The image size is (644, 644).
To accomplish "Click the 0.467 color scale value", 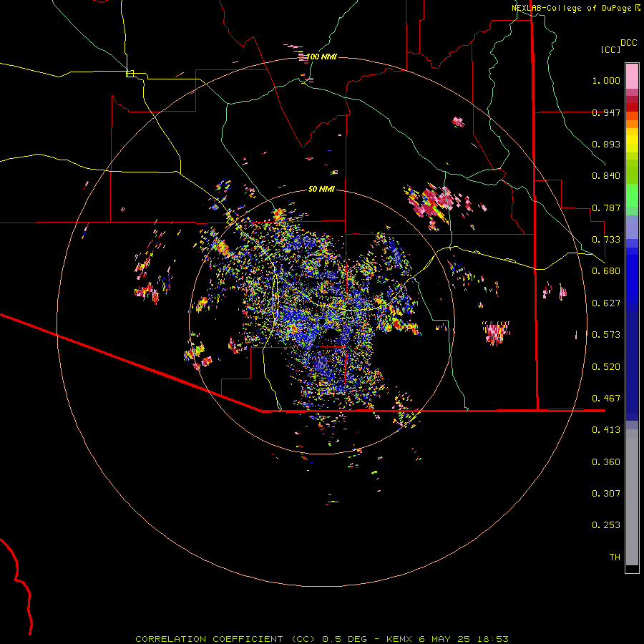I will (606, 399).
